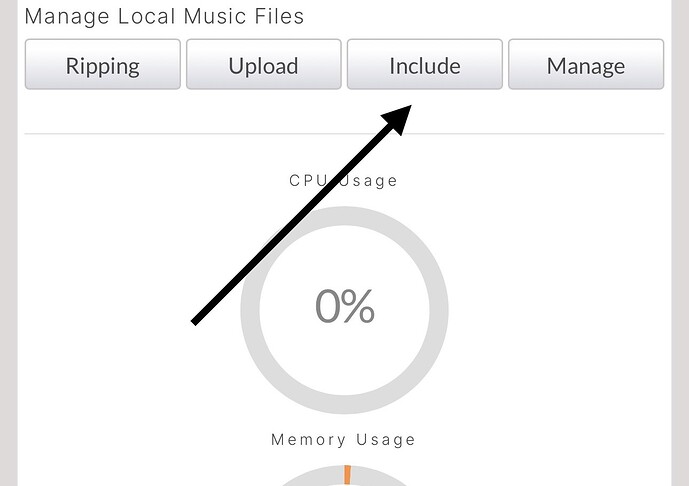
Task: Click the CPU Usage label
Action: pos(343,181)
